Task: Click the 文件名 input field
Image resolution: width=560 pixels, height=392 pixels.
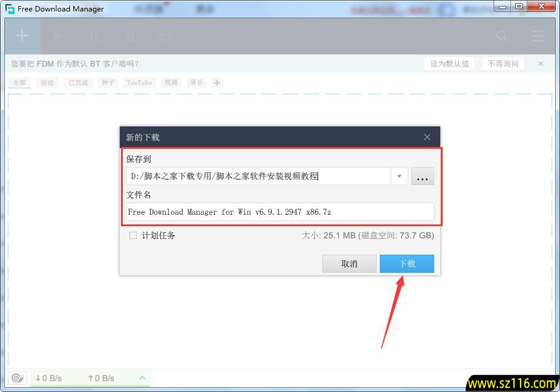Action: click(279, 212)
